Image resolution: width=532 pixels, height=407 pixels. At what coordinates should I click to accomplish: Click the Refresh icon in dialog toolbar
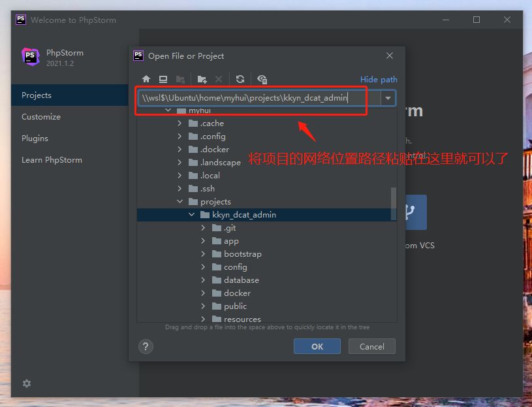240,79
